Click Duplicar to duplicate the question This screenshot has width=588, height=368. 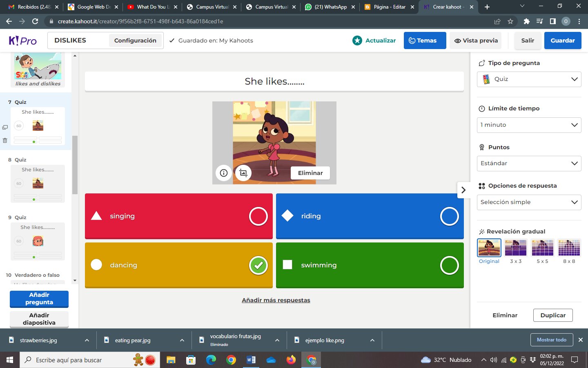(553, 315)
